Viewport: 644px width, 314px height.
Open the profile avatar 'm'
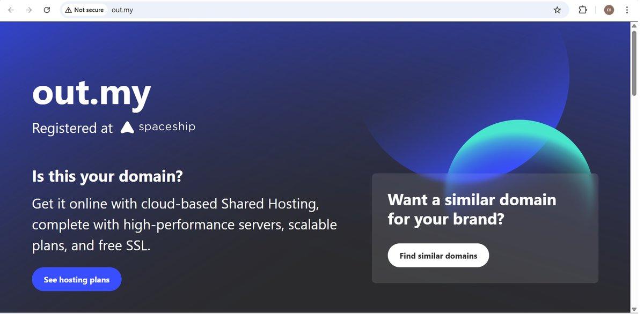tap(609, 10)
